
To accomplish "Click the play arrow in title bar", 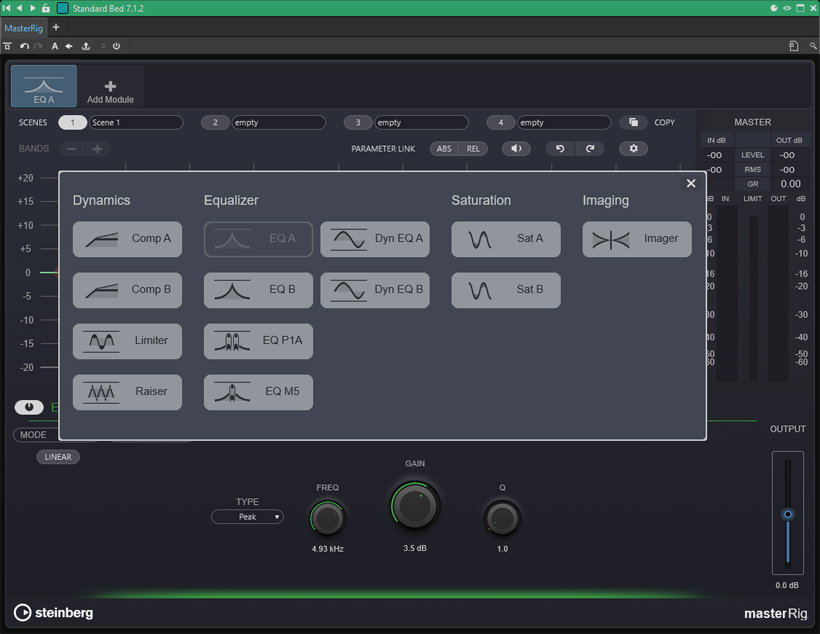I will tap(32, 8).
